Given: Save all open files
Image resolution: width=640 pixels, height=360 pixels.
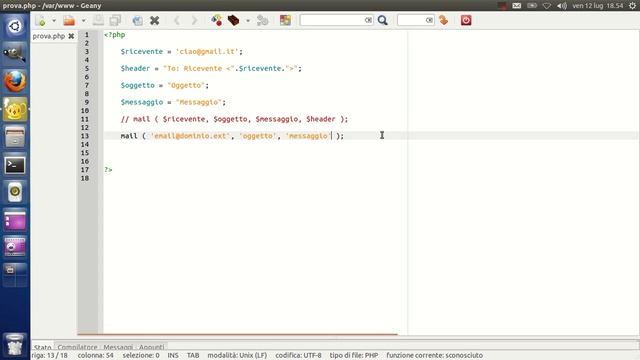Looking at the screenshot, I should pyautogui.click(x=116, y=20).
